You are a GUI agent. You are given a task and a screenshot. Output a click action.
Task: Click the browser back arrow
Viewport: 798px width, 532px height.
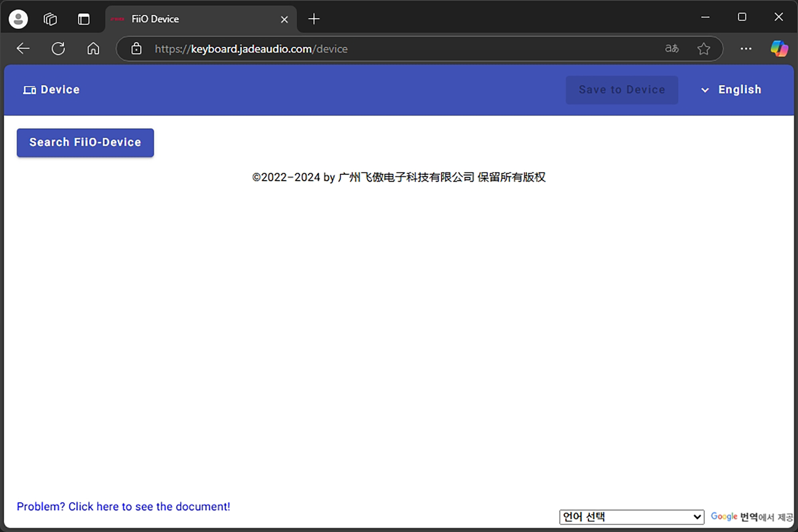(23, 49)
